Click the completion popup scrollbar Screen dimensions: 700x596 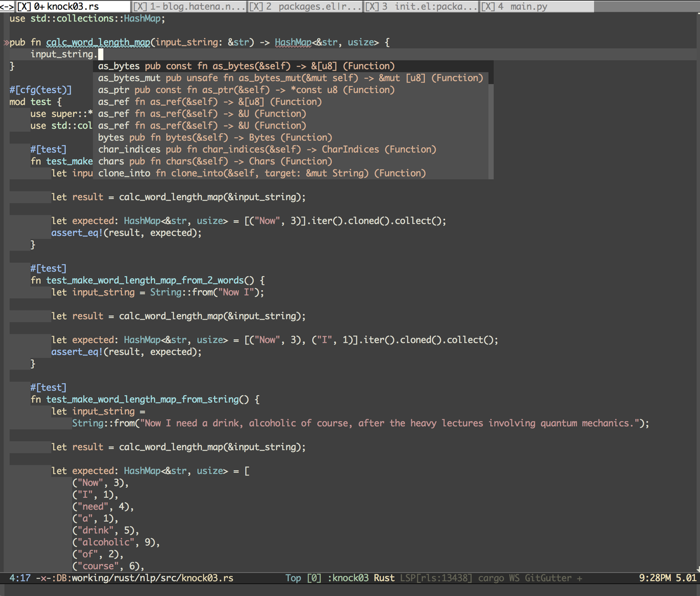click(x=491, y=120)
